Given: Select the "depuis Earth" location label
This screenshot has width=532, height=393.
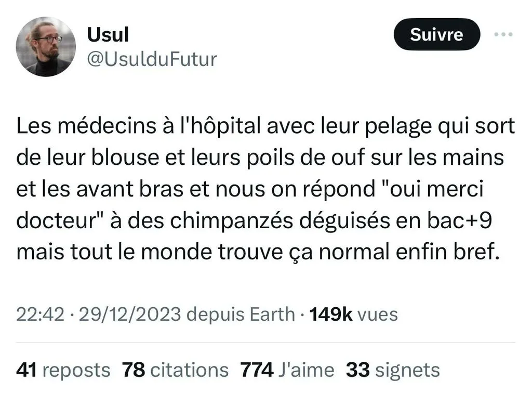Looking at the screenshot, I should click(x=241, y=315).
